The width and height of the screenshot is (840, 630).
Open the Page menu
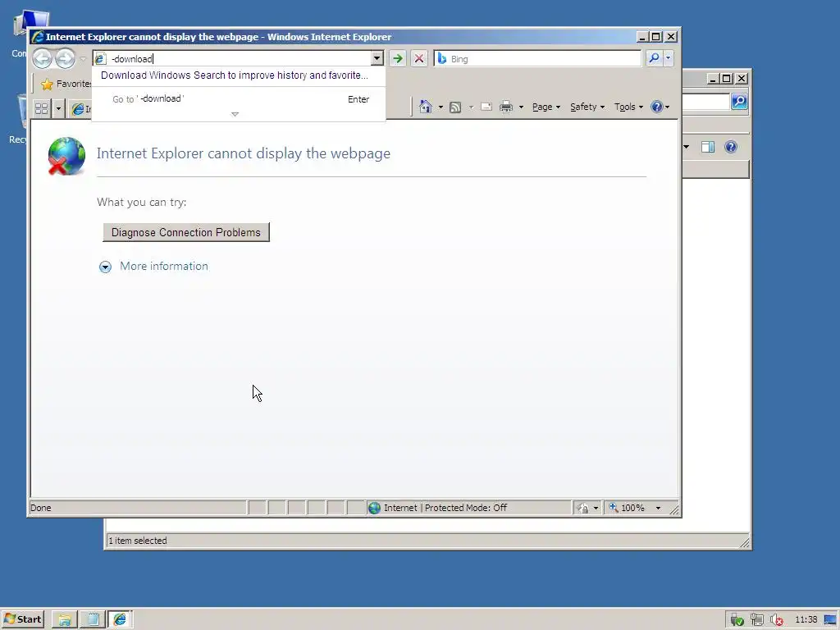(x=546, y=107)
